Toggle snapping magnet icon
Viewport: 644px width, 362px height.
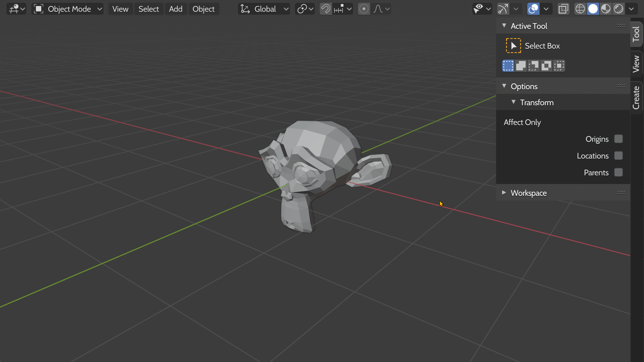(x=325, y=9)
